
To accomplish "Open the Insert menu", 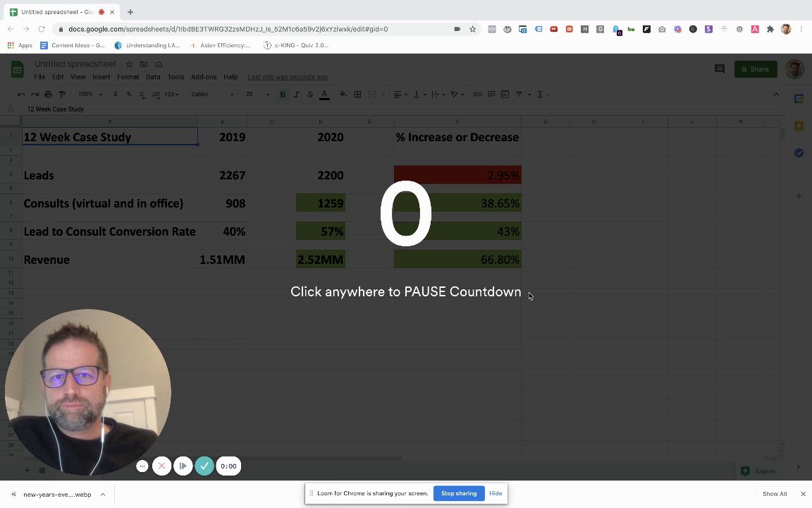I will pos(101,77).
